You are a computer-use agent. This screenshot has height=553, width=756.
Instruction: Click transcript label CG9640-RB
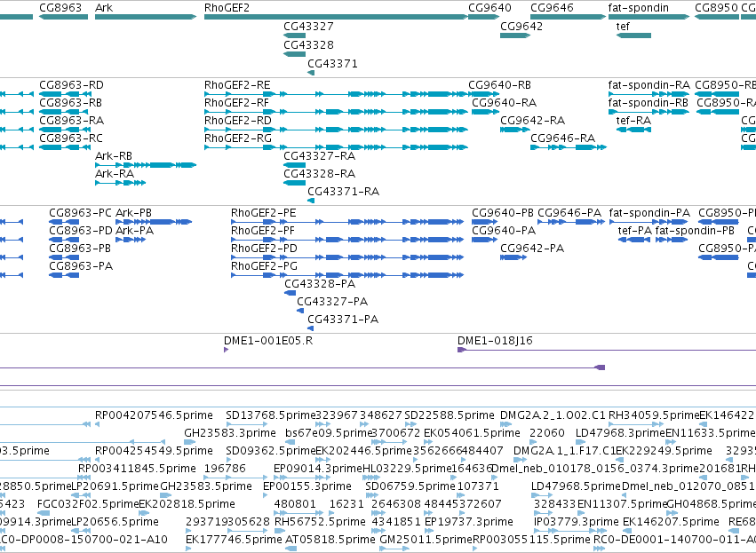pos(499,85)
